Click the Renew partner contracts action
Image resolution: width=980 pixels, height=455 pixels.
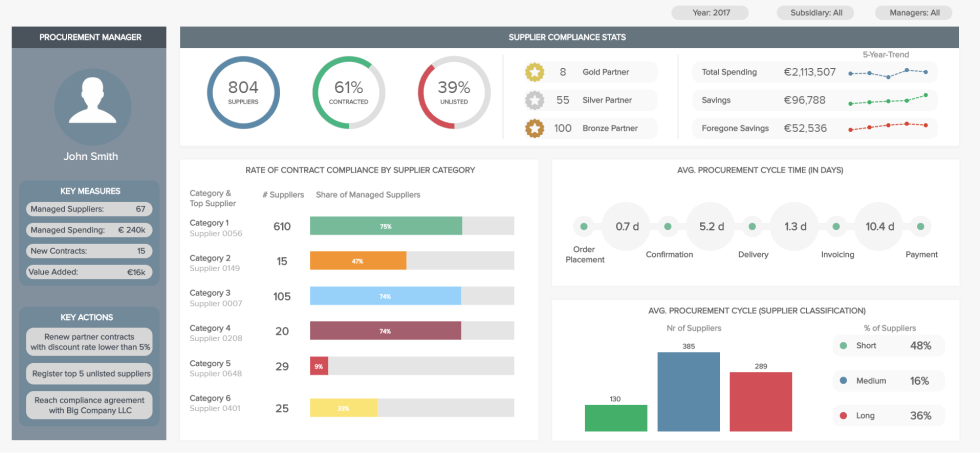pos(90,341)
